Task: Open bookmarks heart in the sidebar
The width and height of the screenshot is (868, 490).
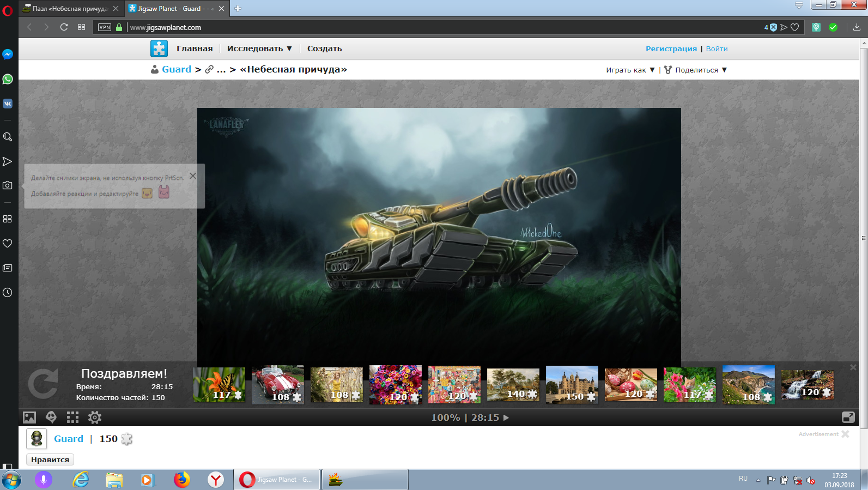Action: pos(8,243)
